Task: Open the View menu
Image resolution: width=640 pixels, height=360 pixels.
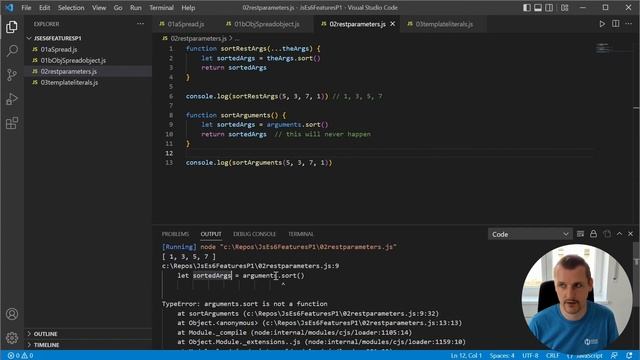Action: (x=99, y=8)
